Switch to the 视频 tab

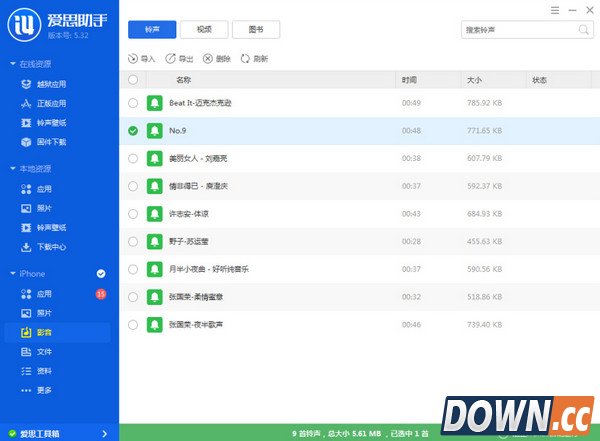pos(204,30)
